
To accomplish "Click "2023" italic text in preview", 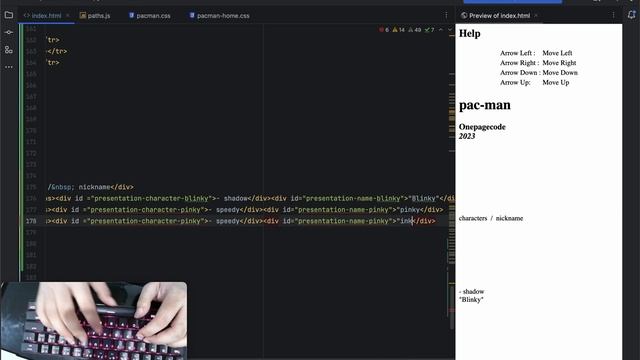I will (x=467, y=136).
